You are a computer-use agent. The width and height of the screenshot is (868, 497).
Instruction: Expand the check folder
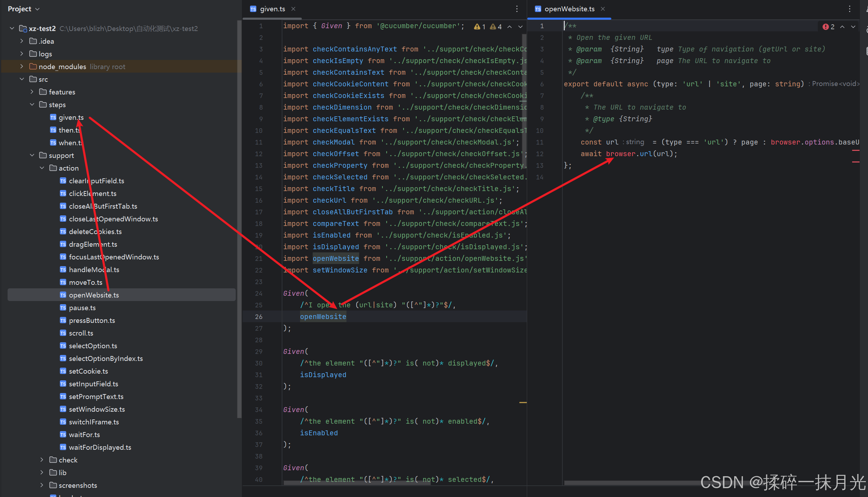(42, 460)
